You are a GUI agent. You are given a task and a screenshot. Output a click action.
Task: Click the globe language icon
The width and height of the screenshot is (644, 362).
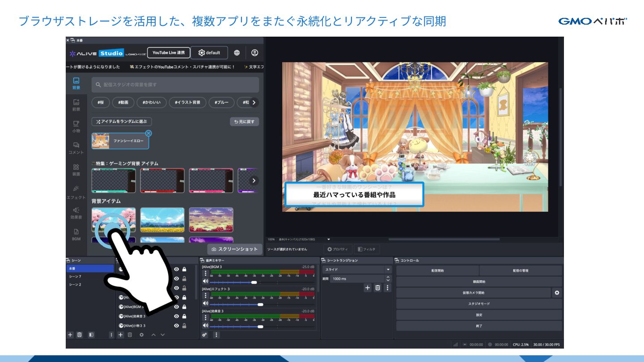click(237, 53)
